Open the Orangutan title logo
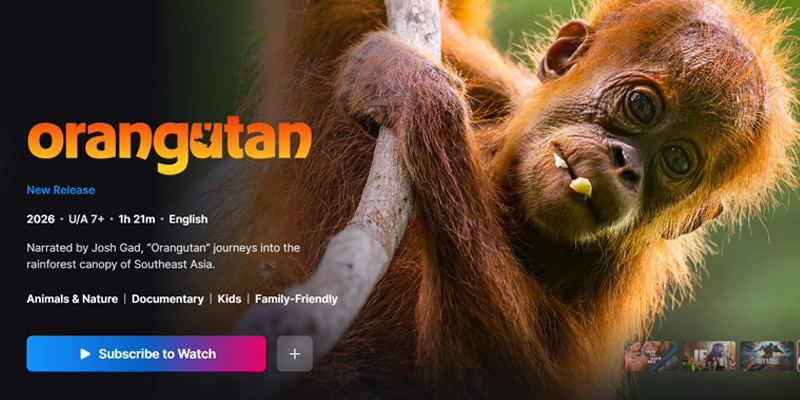The width and height of the screenshot is (800, 400). 169,147
